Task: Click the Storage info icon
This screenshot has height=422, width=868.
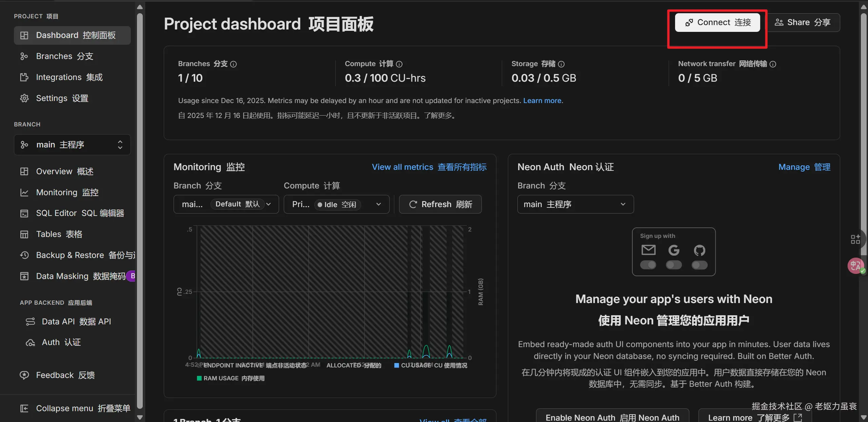Action: [561, 64]
